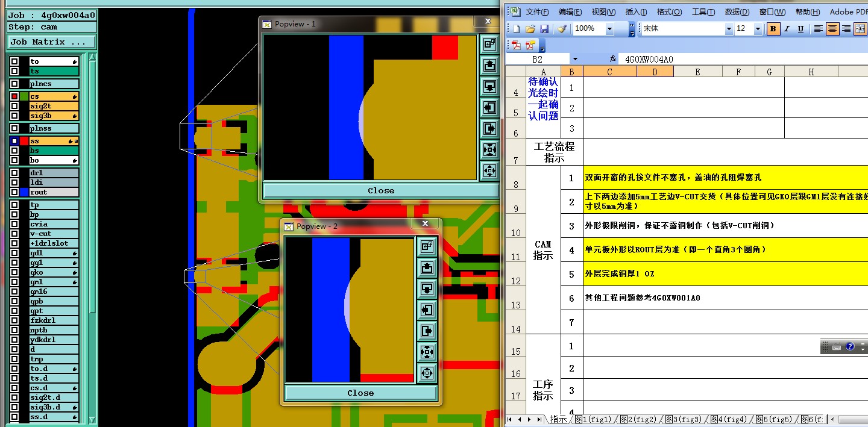Click the Merge and Center icon
Image resolution: width=868 pixels, height=427 pixels.
[860, 28]
